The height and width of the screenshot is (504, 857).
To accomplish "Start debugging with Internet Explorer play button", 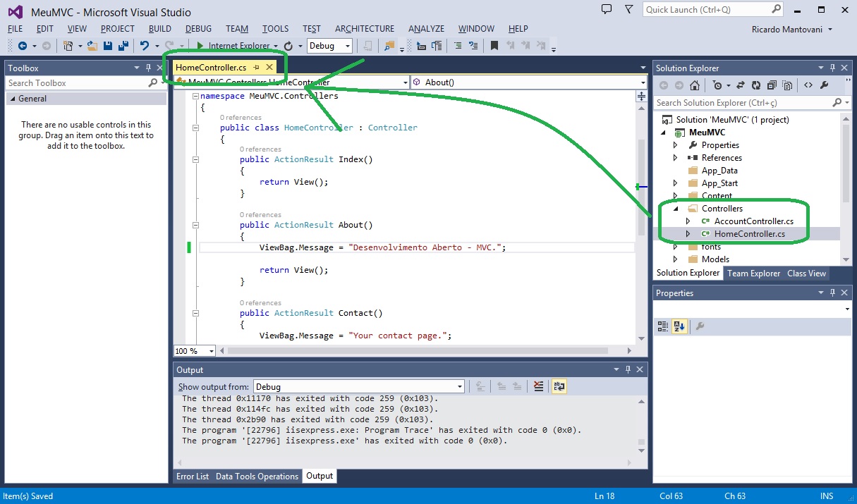I will [x=200, y=46].
